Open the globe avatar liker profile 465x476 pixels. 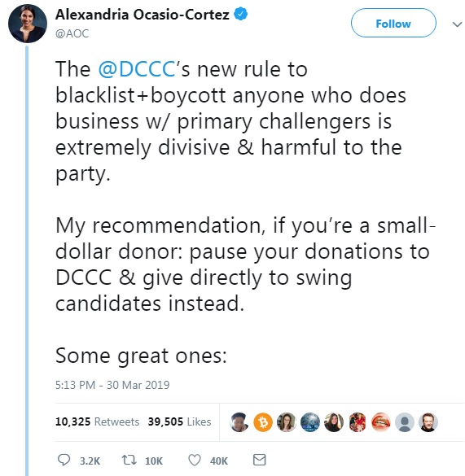(310, 422)
